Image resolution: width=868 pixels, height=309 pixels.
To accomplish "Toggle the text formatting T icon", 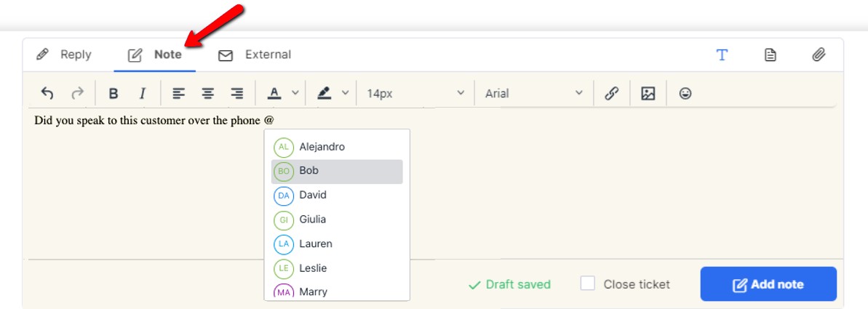I will tap(722, 55).
